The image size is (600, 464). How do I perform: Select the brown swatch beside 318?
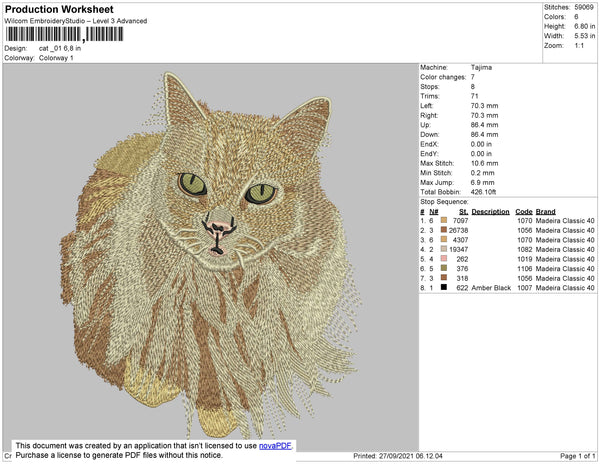click(444, 278)
